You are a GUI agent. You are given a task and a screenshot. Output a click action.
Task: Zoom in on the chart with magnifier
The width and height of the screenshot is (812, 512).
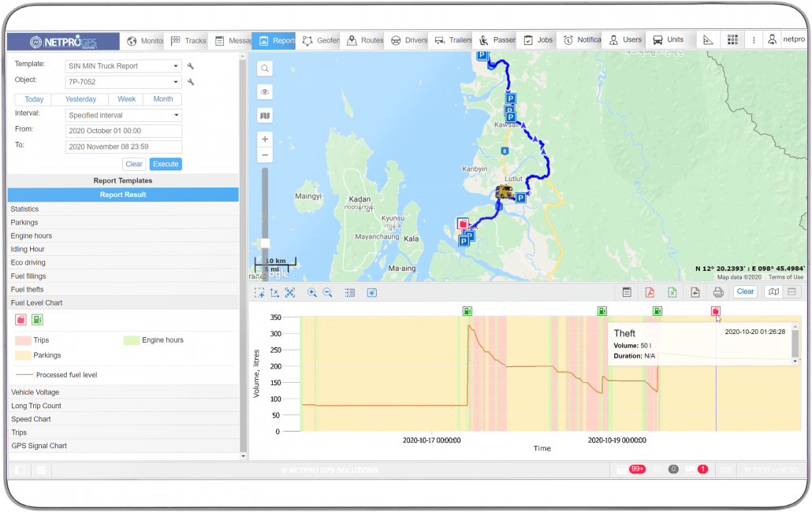coord(312,292)
